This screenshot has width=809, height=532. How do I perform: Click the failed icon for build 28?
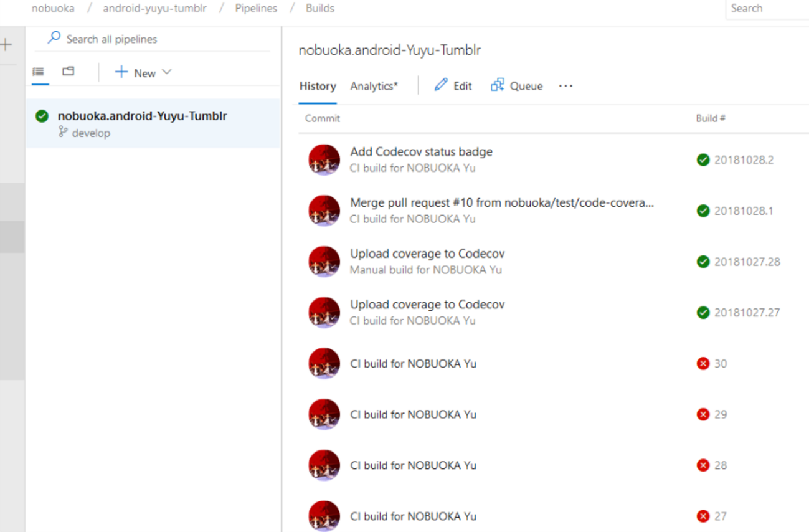coord(703,465)
